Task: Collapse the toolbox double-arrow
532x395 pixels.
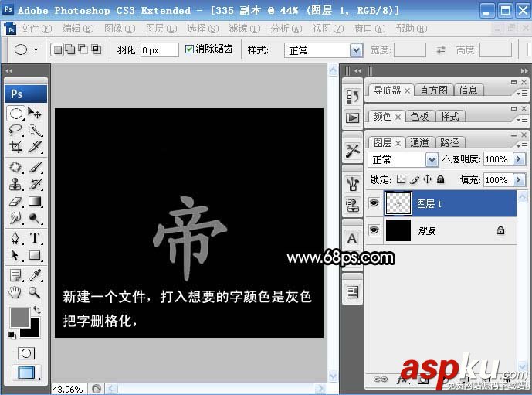Action: 9,70
